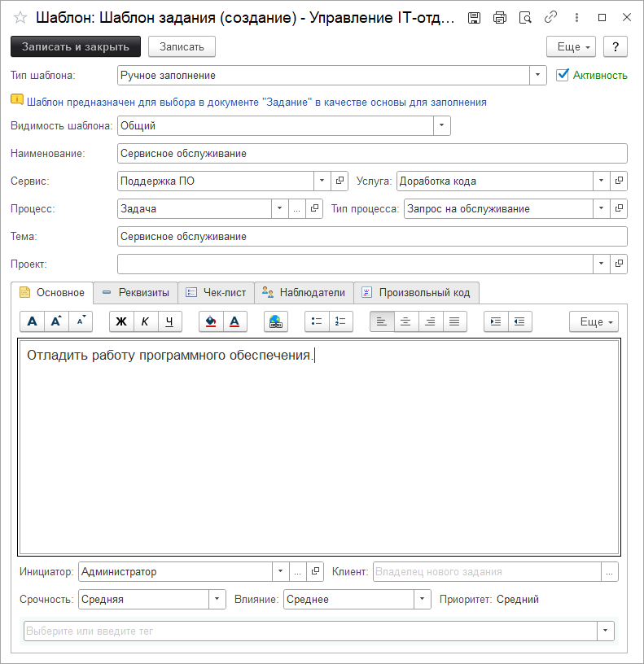Click the save diskette icon in title bar
Viewport: 644px width, 664px height.
(x=475, y=17)
